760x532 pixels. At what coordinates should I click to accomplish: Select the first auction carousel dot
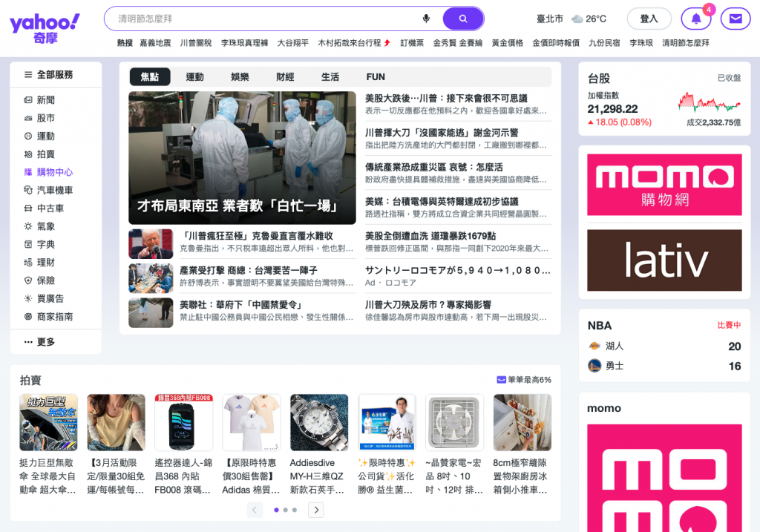pyautogui.click(x=276, y=510)
